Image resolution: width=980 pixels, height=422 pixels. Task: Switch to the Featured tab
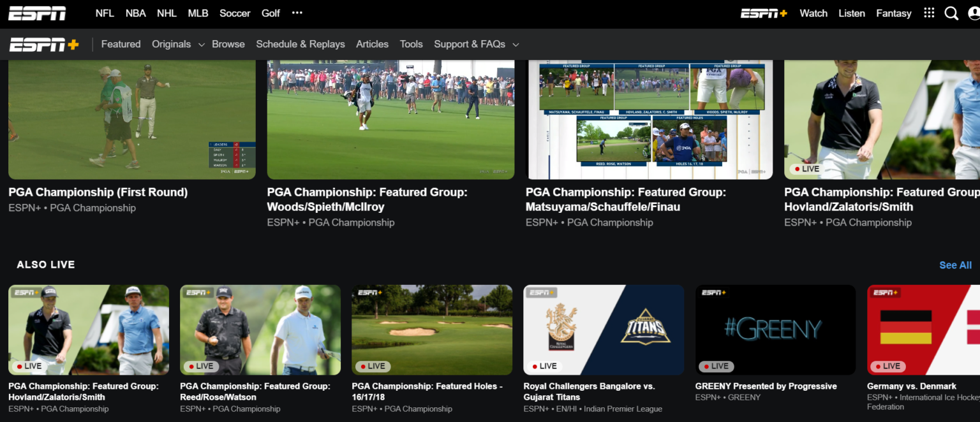click(x=121, y=43)
